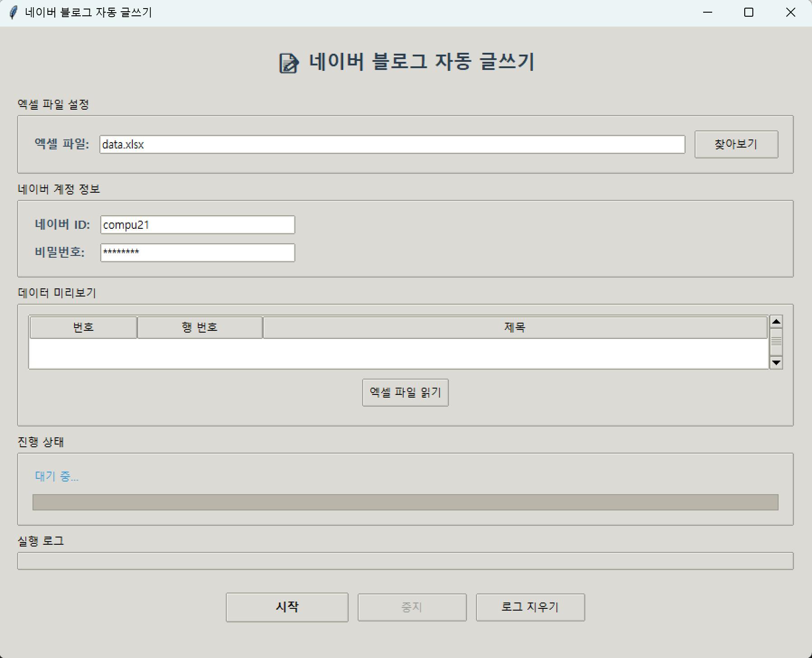Click the masked 비밀번호 password field

point(197,252)
